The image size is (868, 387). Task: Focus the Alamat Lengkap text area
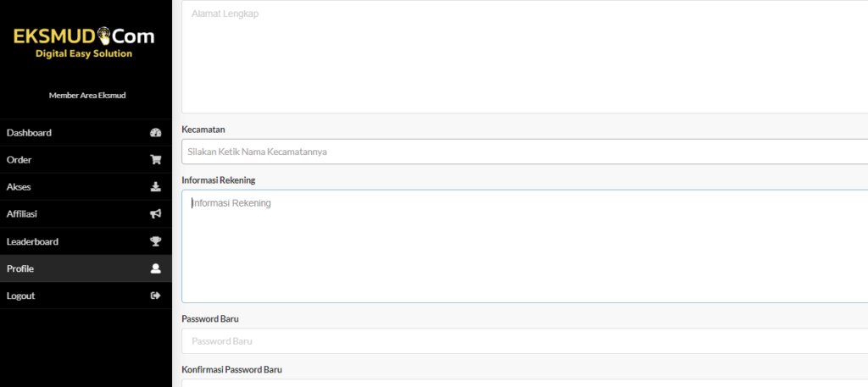click(x=525, y=57)
